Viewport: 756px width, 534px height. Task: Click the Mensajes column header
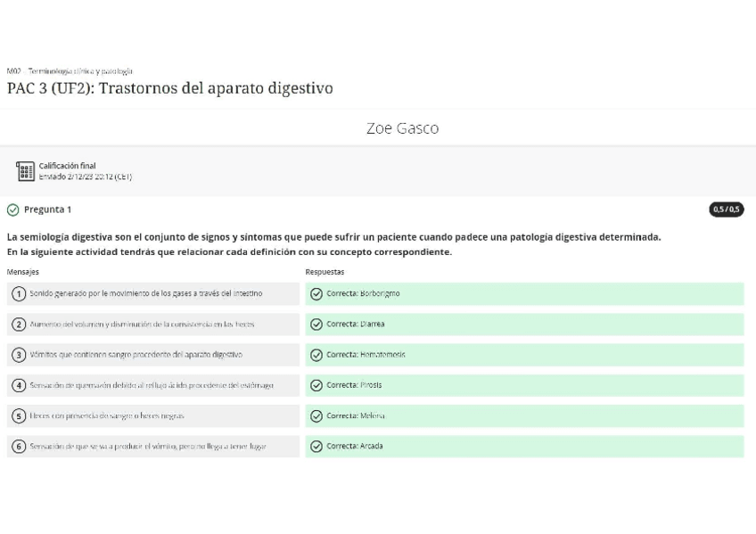pyautogui.click(x=23, y=272)
